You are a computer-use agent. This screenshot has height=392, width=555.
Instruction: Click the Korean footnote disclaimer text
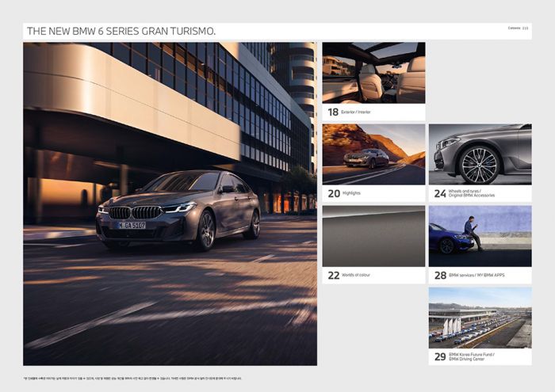click(x=132, y=379)
